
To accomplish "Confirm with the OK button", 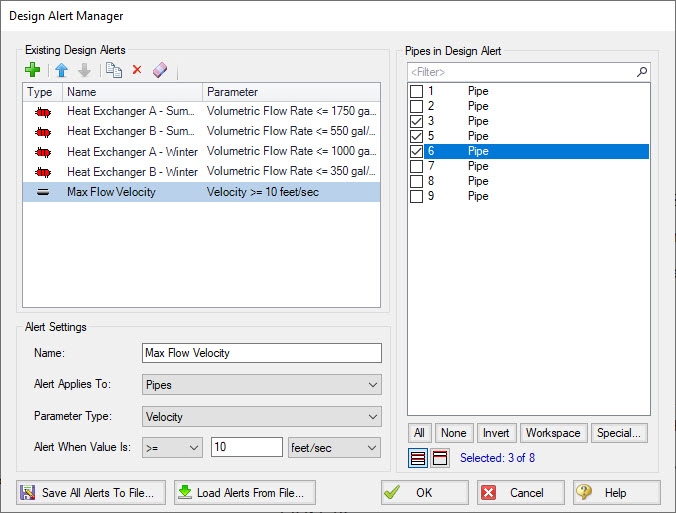I will (x=425, y=493).
